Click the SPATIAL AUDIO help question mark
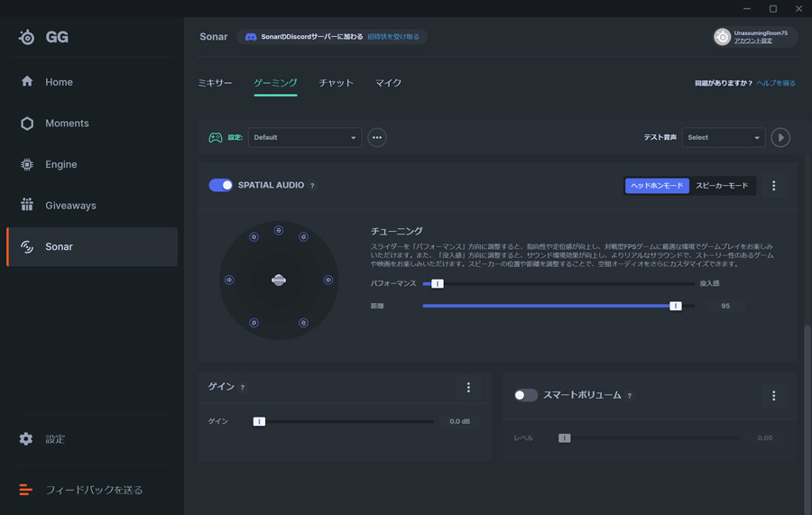The width and height of the screenshot is (812, 515). (312, 186)
